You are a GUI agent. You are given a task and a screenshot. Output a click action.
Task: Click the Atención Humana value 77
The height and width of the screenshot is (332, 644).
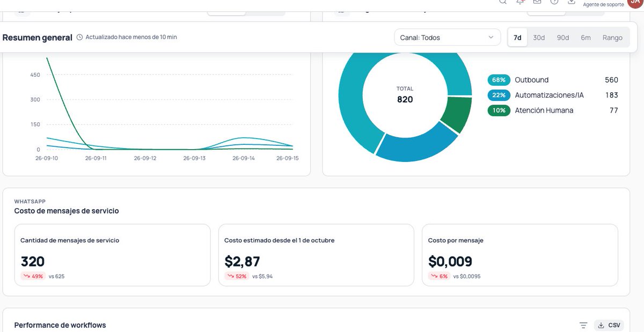tap(613, 110)
